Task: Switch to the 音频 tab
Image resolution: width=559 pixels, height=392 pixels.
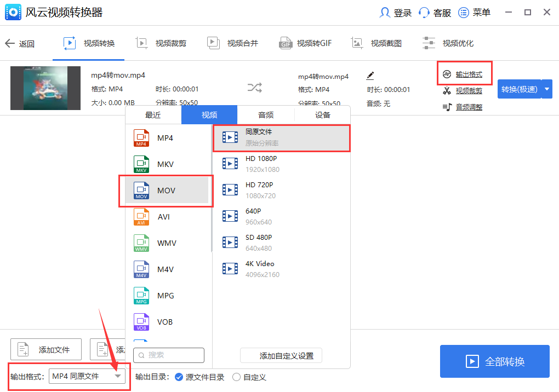Action: click(x=265, y=114)
